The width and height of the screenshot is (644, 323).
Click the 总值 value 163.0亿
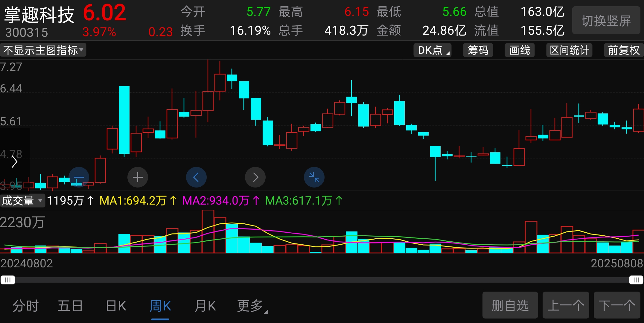pos(543,12)
